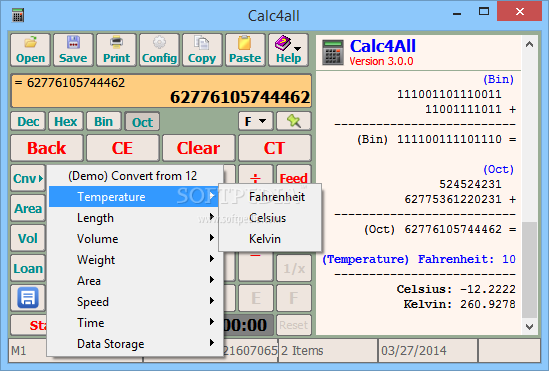
Task: Click the tape scrollbar up arrow
Action: 529,44
